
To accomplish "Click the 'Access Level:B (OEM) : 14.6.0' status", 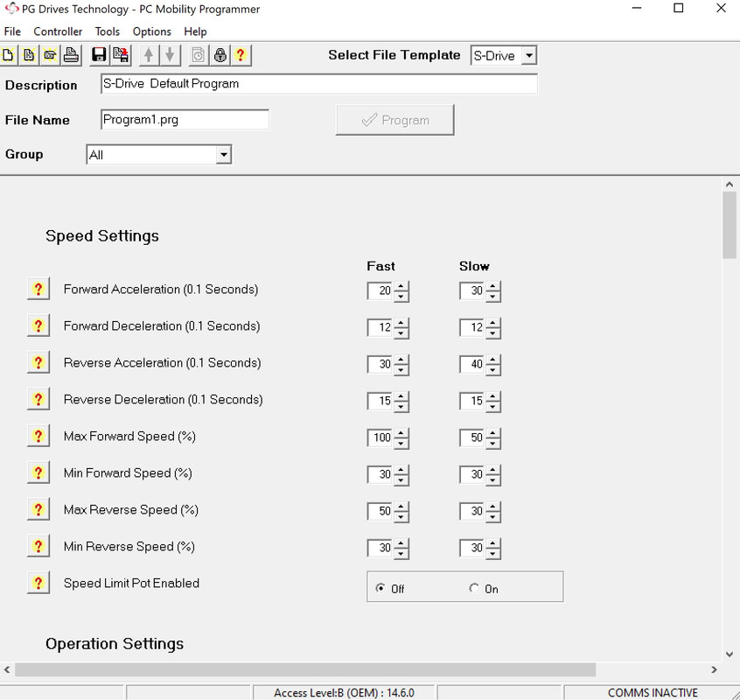I will 344,692.
